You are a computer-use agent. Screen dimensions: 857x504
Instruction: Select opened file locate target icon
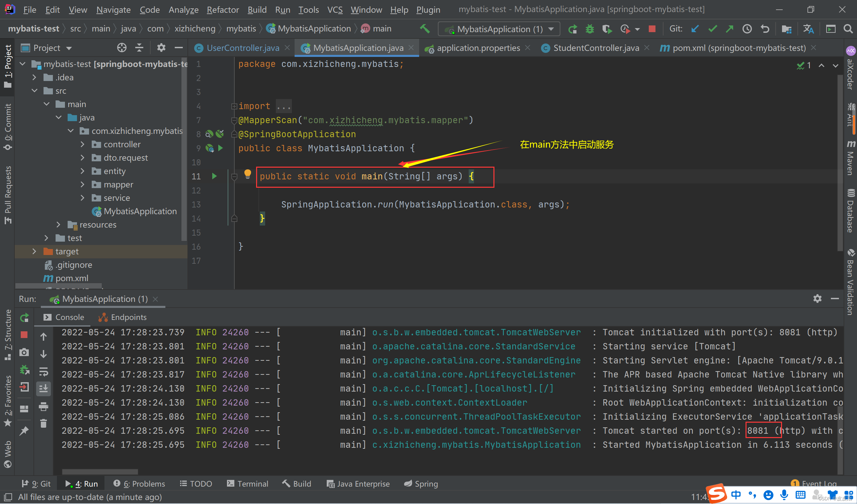pyautogui.click(x=122, y=48)
